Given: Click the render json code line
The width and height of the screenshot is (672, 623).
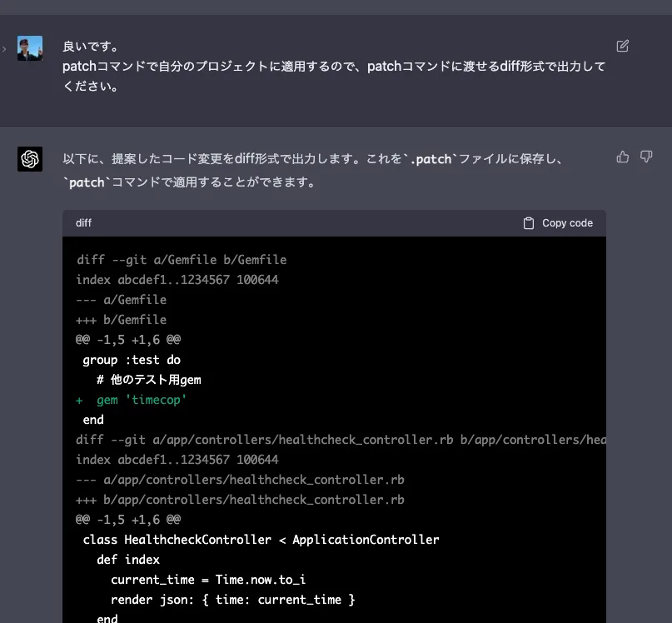Looking at the screenshot, I should click(x=232, y=600).
